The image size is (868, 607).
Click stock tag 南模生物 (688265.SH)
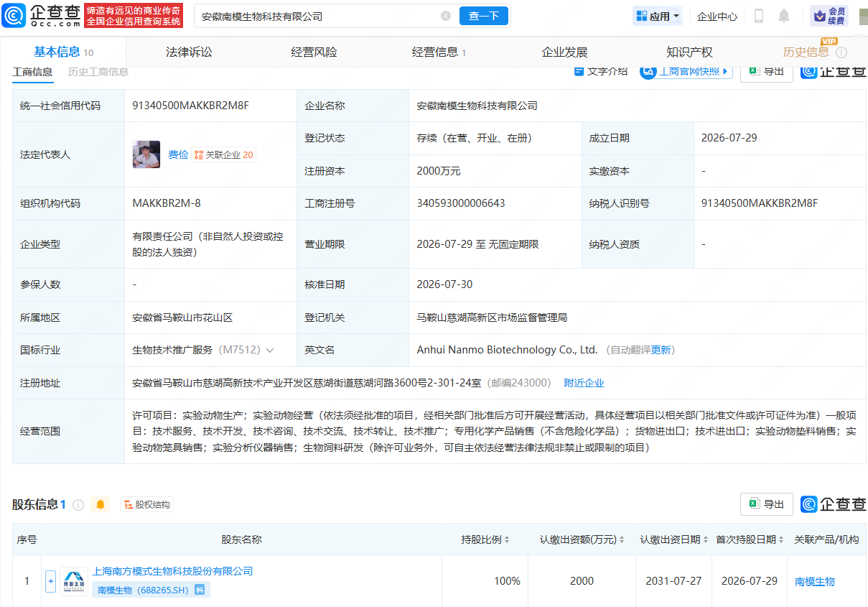(142, 590)
